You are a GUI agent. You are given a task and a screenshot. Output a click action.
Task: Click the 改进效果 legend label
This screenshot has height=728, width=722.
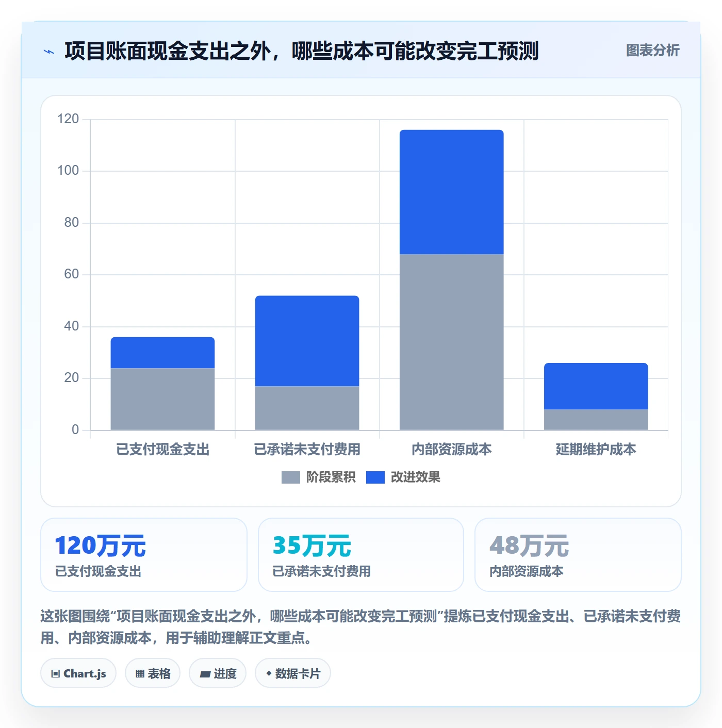click(x=416, y=477)
